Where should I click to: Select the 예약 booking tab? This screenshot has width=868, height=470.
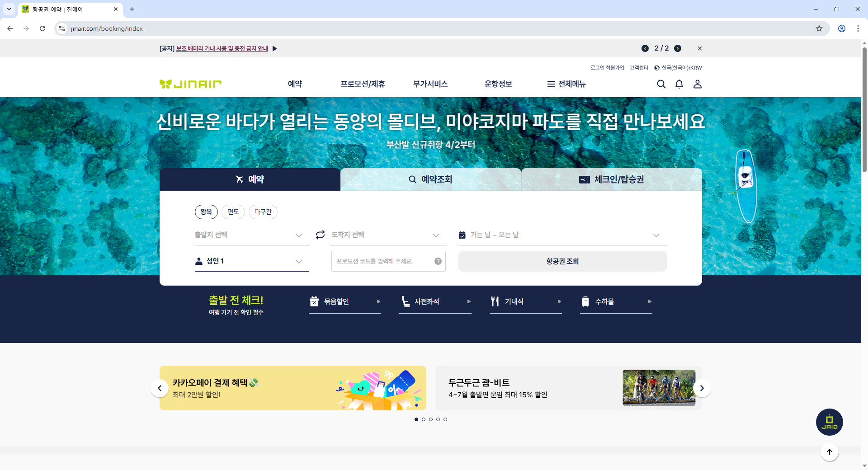point(250,179)
